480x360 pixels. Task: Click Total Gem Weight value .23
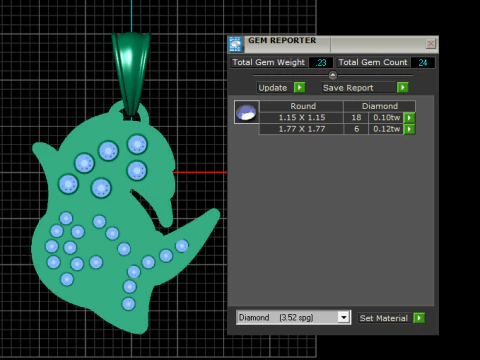coord(321,63)
